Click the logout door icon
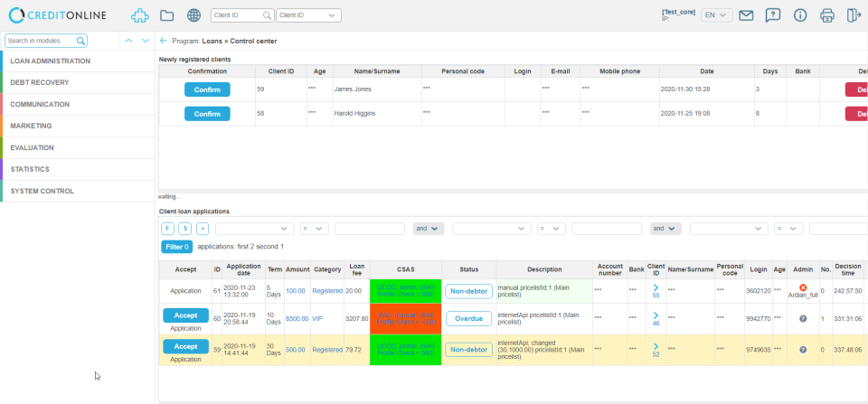 (853, 15)
